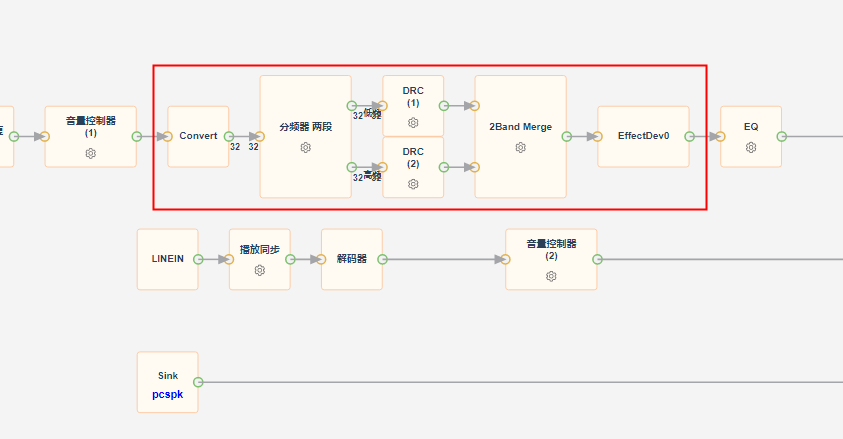The height and width of the screenshot is (439, 843).
Task: Click input port of 解码器
Action: [x=322, y=260]
